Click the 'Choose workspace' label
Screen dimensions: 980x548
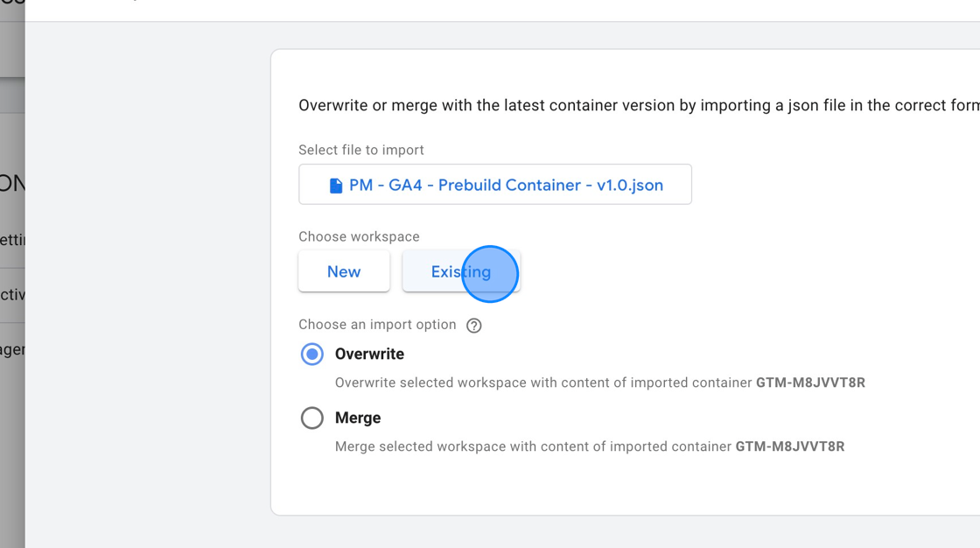(359, 236)
